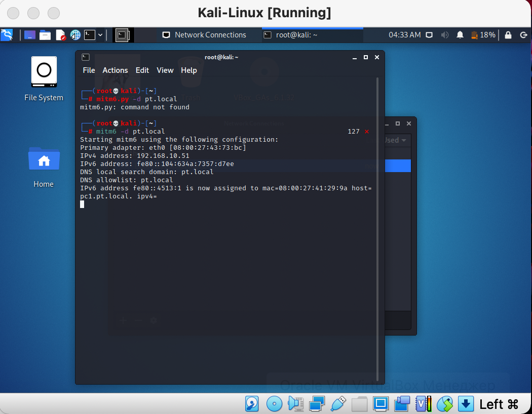The width and height of the screenshot is (532, 414).
Task: Click VirtualBox network adapters icon
Action: tap(317, 404)
